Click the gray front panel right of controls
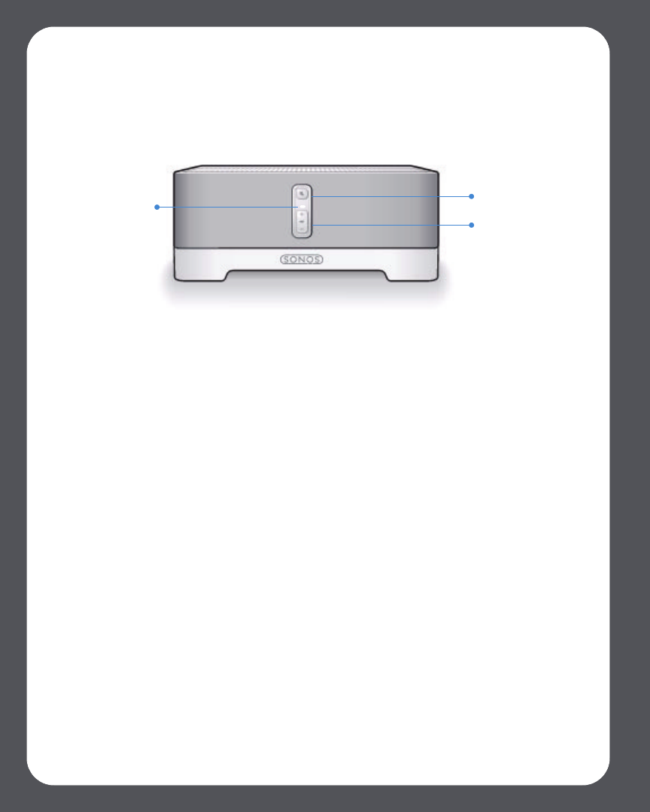This screenshot has height=812, width=650. pos(375,210)
